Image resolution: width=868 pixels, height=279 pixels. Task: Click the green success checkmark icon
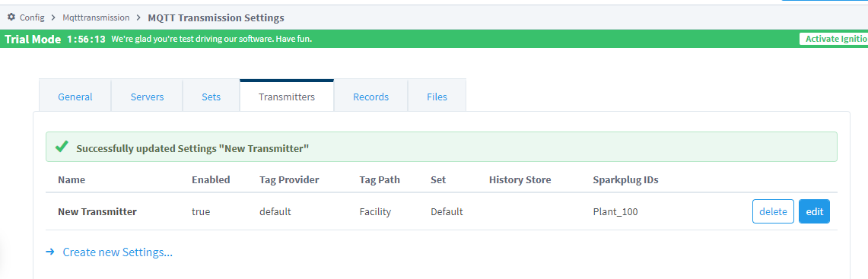62,147
